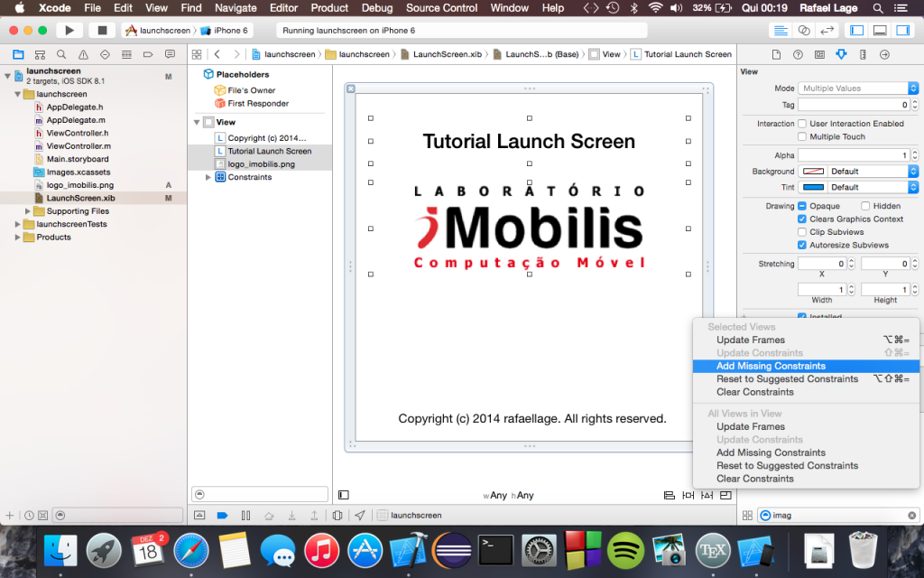This screenshot has height=578, width=924.
Task: Uncheck Autoresize Subviews checkbox
Action: click(x=802, y=245)
